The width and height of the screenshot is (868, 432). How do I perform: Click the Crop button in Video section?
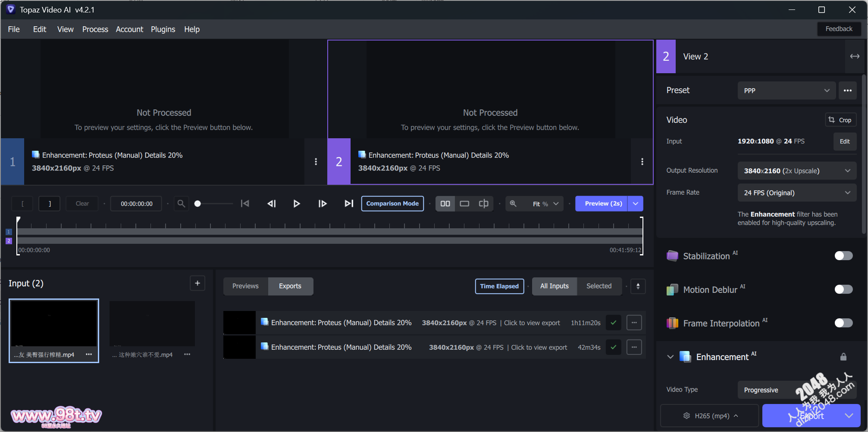[840, 120]
